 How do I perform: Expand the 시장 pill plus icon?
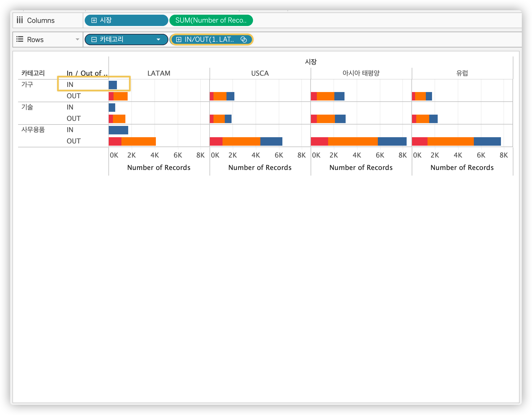94,20
